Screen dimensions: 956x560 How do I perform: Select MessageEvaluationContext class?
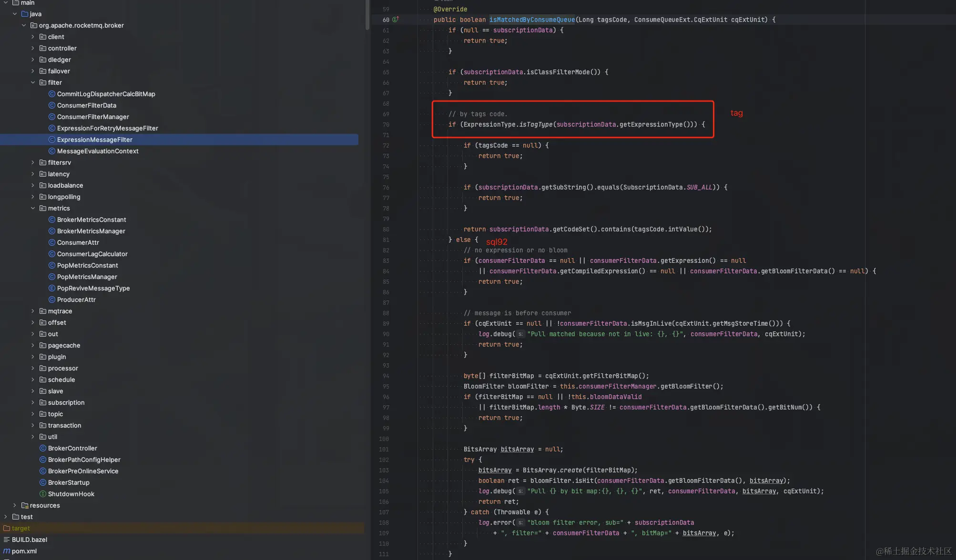point(97,151)
